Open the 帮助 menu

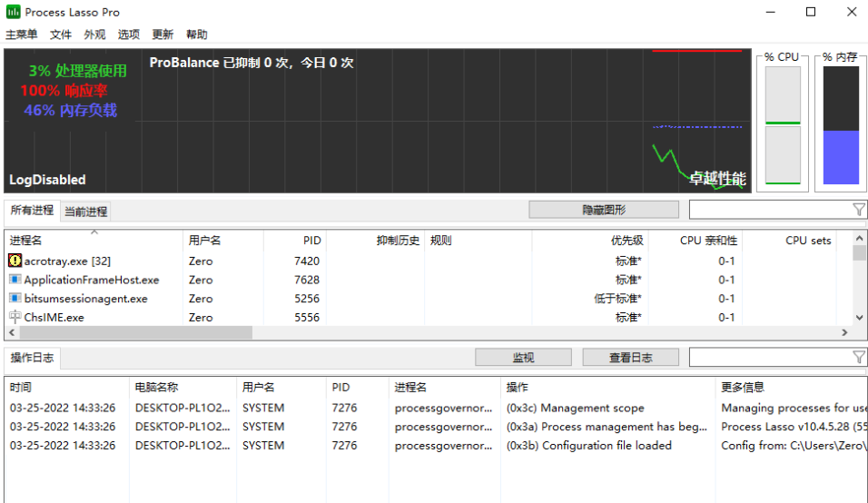click(x=196, y=35)
